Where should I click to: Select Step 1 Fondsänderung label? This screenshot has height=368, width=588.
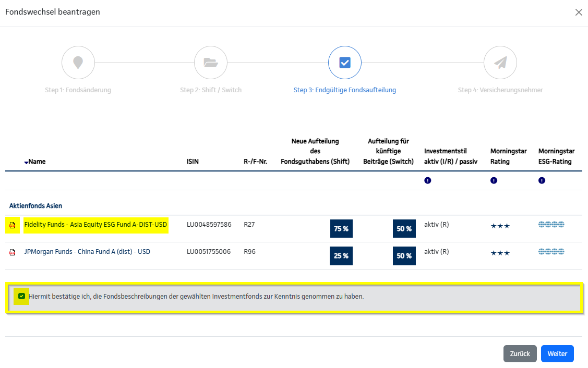pos(78,90)
